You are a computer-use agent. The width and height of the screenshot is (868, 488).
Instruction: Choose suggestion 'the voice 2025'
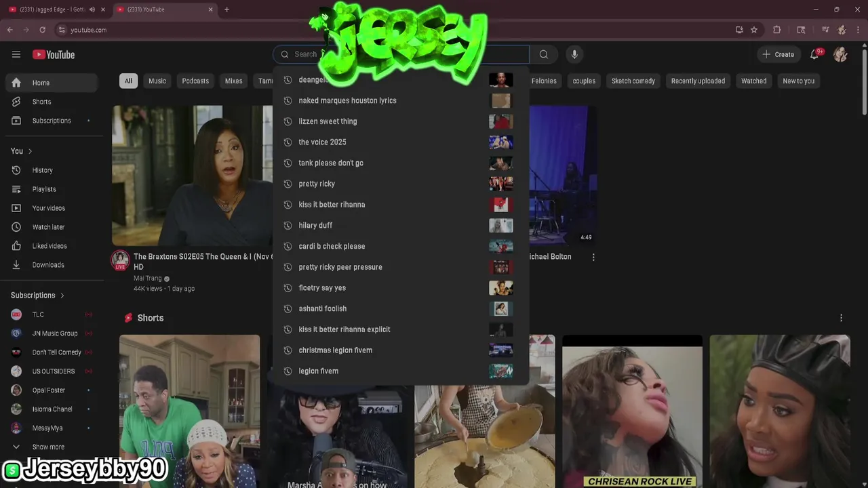401,142
